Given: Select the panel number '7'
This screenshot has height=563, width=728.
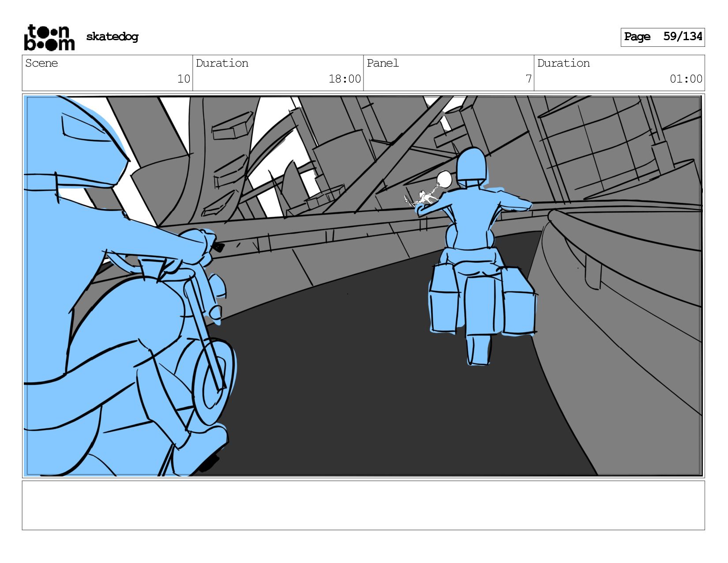Looking at the screenshot, I should 529,79.
